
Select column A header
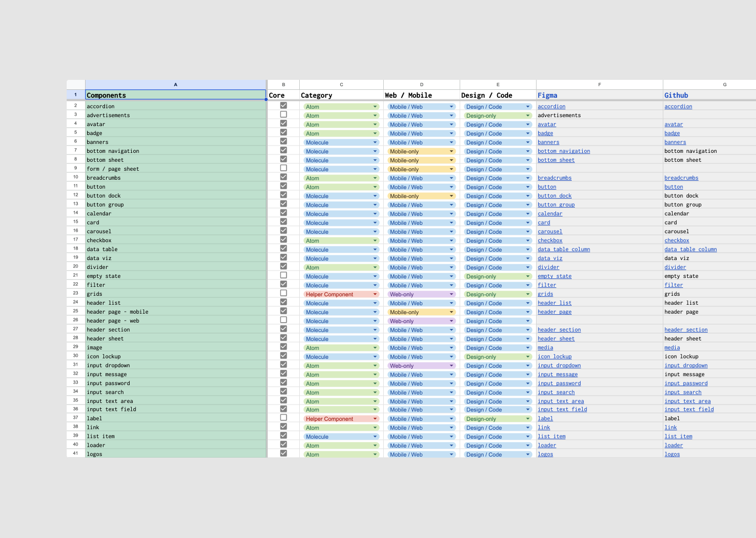(x=175, y=85)
